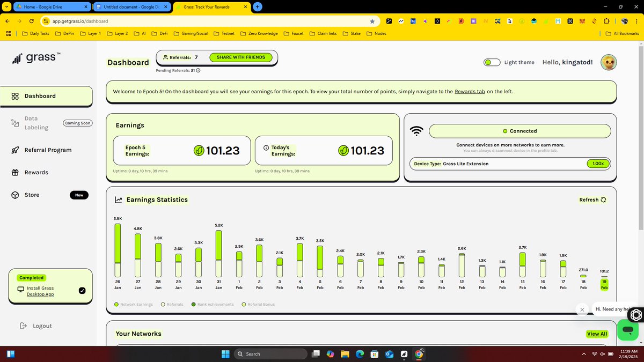The image size is (644, 362).
Task: Toggle the Light theme switch
Action: pos(492,62)
